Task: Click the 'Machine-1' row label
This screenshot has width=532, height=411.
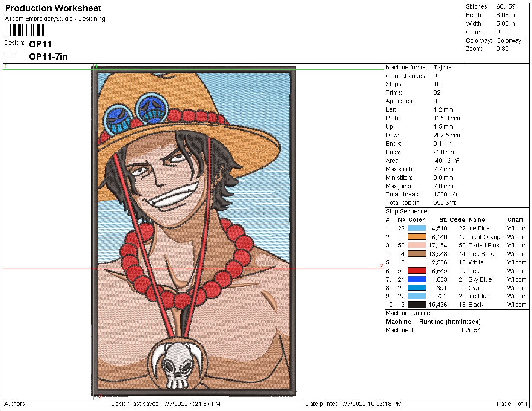Action: point(400,330)
